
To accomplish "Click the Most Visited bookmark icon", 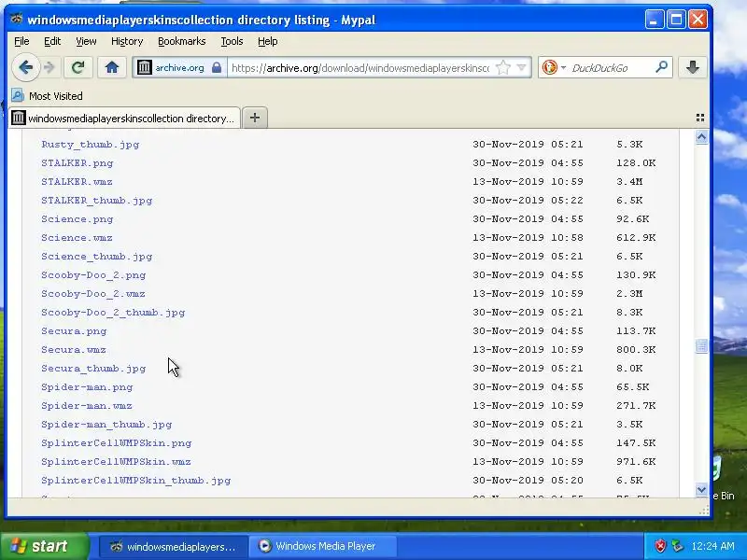I will 18,96.
